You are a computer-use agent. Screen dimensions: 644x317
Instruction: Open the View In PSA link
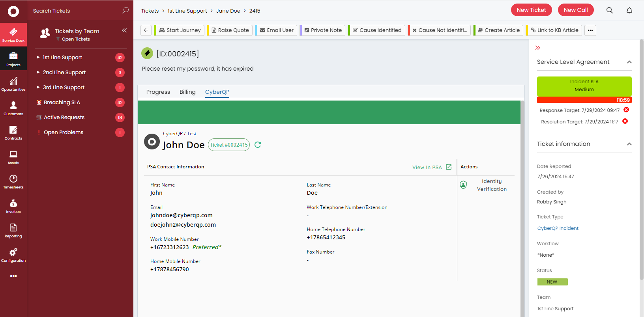point(431,167)
